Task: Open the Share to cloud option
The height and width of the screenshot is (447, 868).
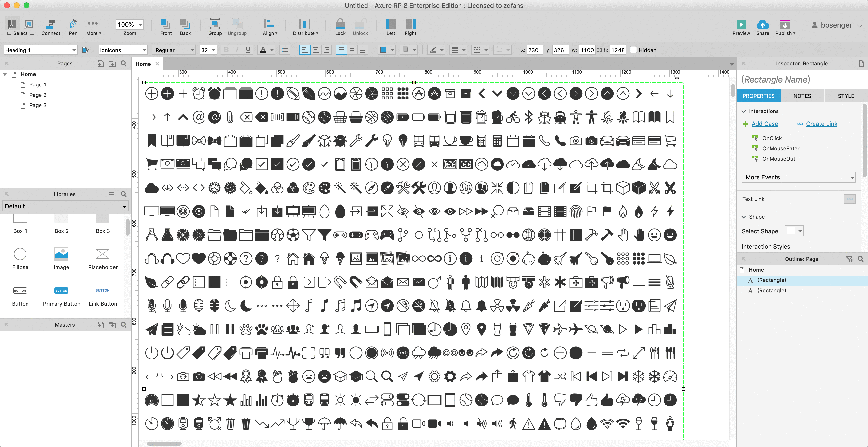Action: point(762,27)
